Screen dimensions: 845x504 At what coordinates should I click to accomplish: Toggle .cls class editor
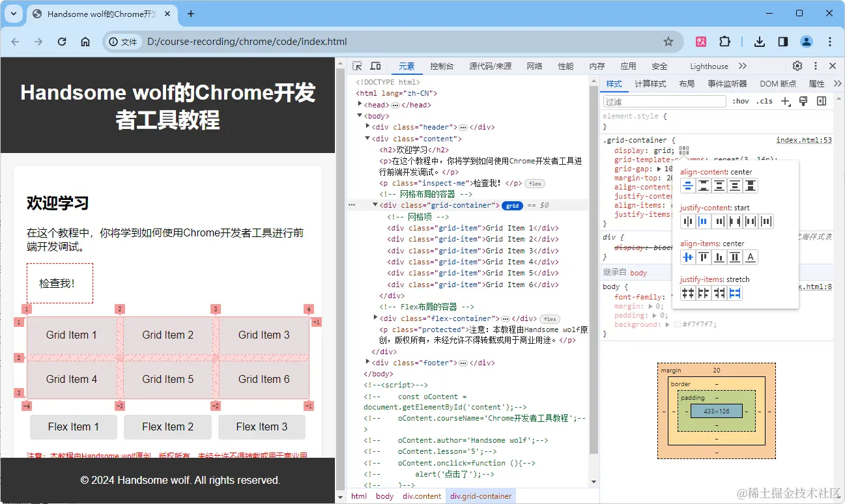pos(765,102)
